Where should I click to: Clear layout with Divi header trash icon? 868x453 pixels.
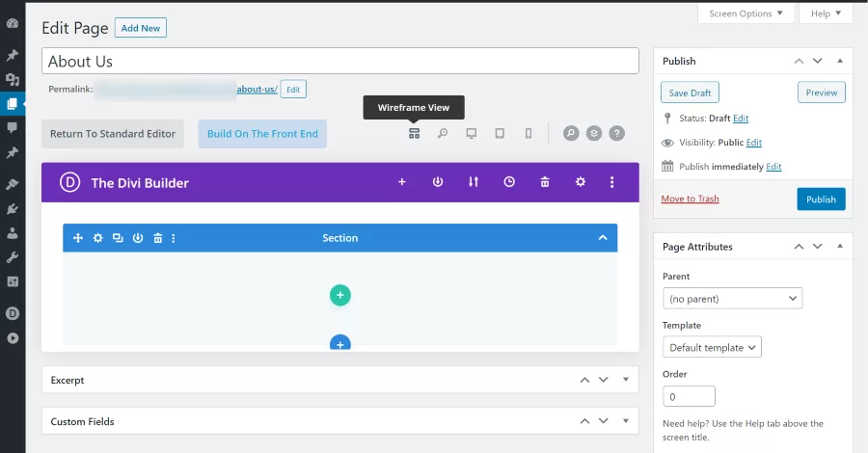pyautogui.click(x=545, y=182)
